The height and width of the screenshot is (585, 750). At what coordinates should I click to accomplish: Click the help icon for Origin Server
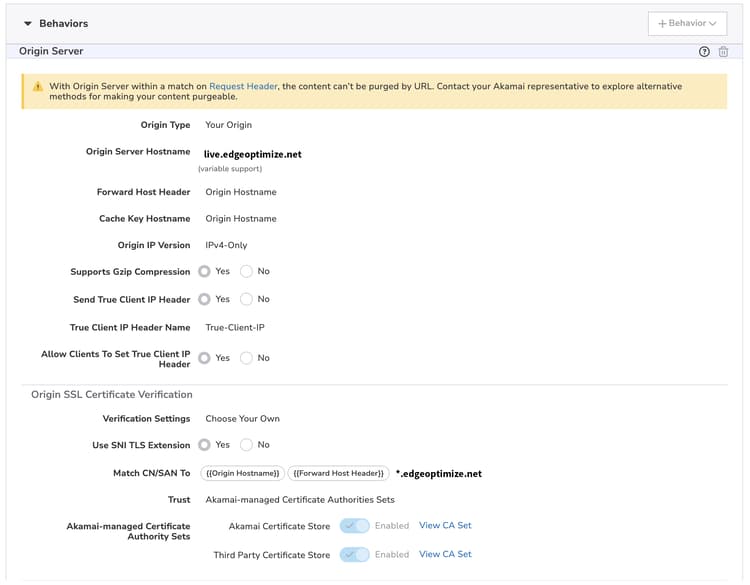(x=704, y=52)
